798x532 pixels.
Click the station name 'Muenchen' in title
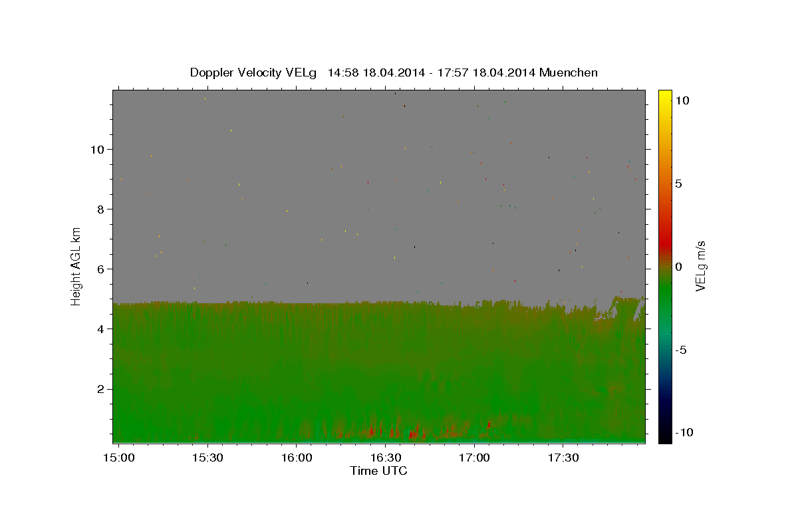click(x=569, y=73)
